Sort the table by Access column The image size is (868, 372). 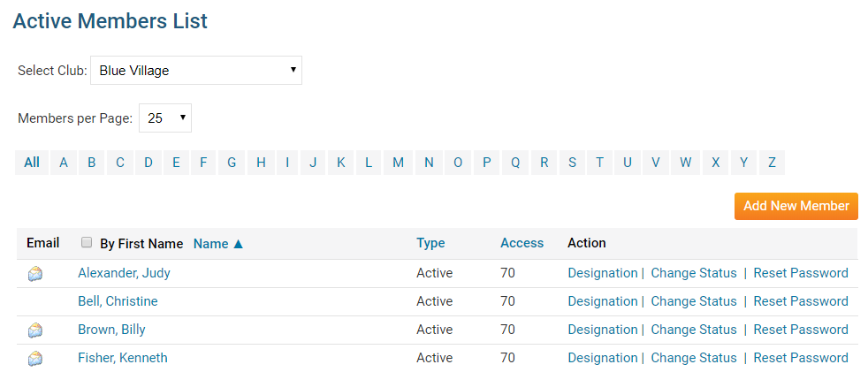(x=522, y=243)
